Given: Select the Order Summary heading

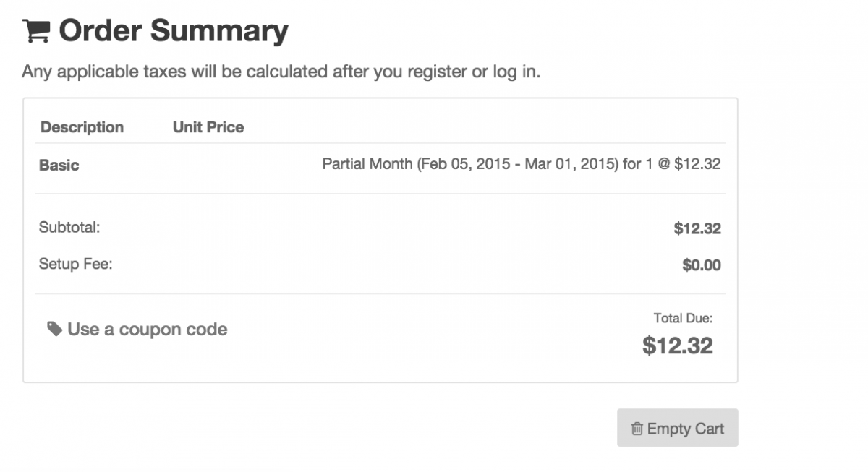Looking at the screenshot, I should coord(174,31).
